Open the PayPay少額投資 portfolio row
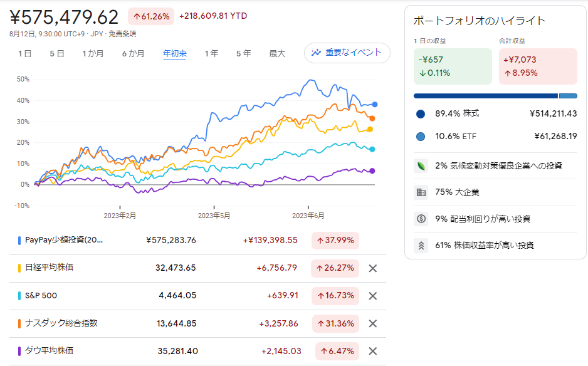The image size is (588, 366). [x=64, y=240]
